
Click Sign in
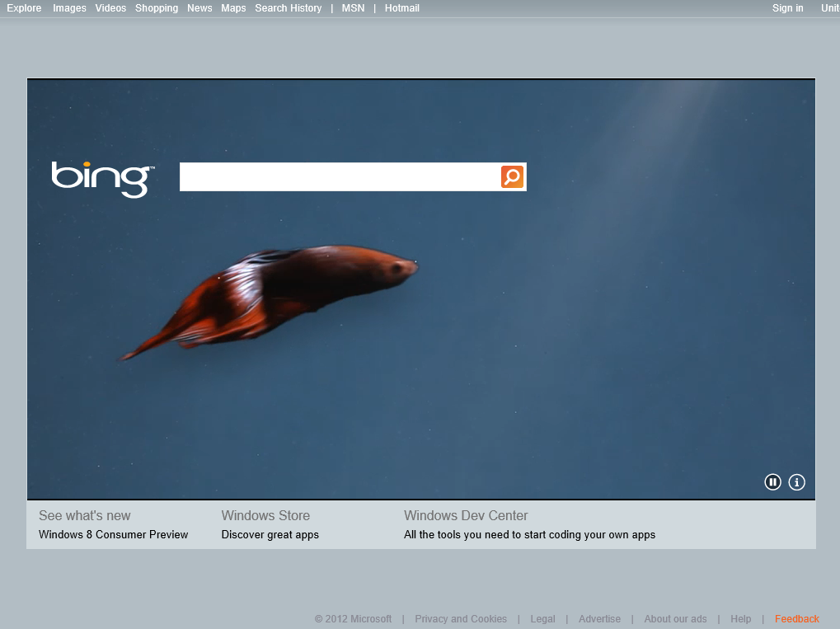(787, 8)
